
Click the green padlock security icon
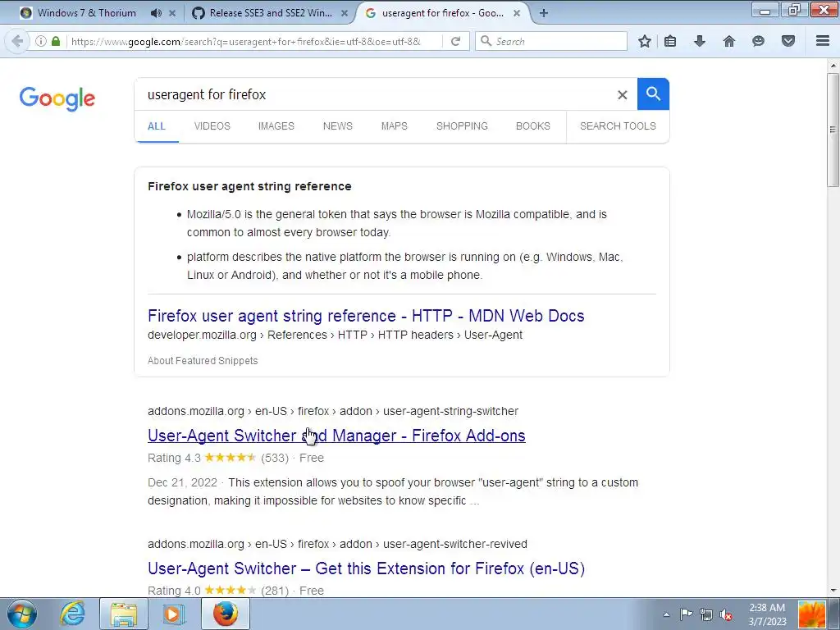56,41
